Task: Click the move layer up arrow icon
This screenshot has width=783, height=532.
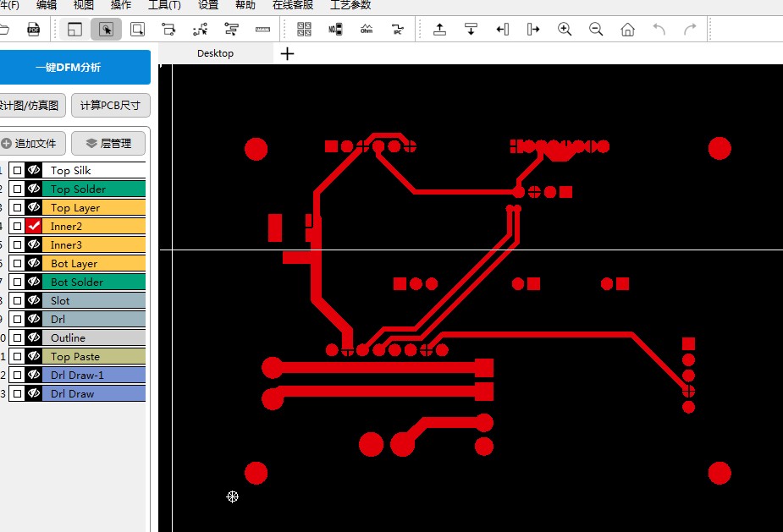Action: (x=440, y=30)
